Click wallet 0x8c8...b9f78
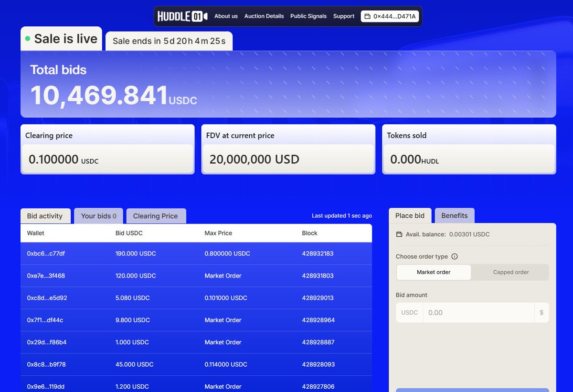The width and height of the screenshot is (573, 392). click(x=46, y=364)
